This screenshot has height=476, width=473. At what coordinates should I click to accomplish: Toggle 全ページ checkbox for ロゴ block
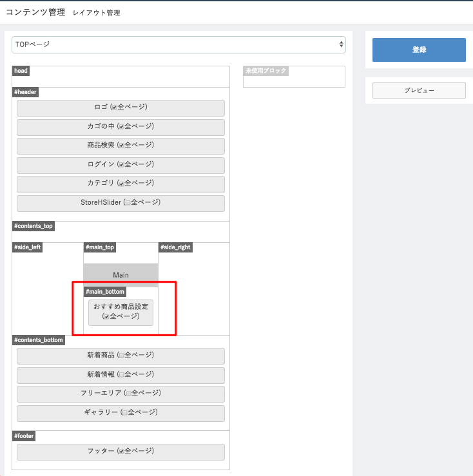(x=114, y=107)
